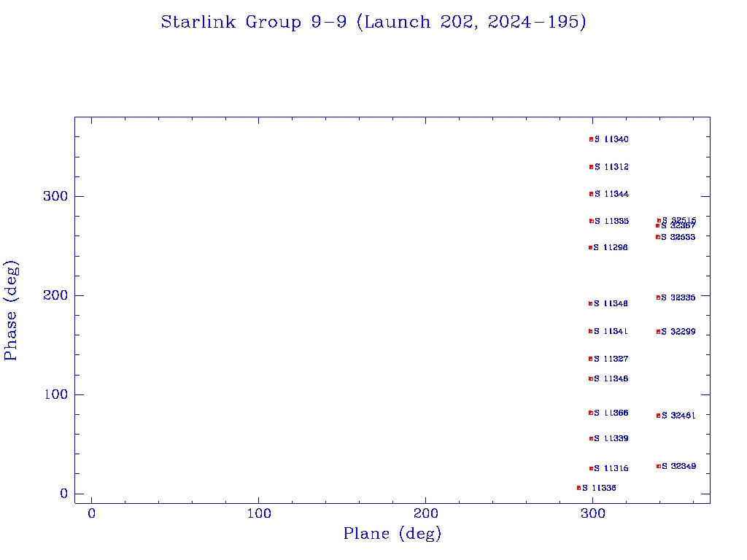Click the 'Plane (deg)' horizontal axis label
The height and width of the screenshot is (560, 747).
coord(392,533)
